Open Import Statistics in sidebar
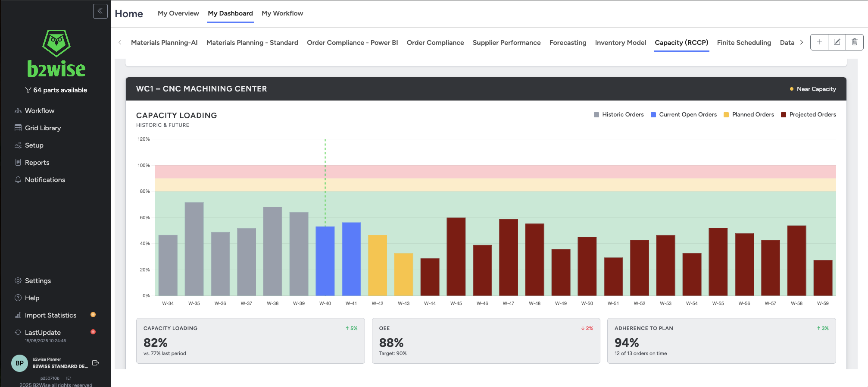This screenshot has width=868, height=387. tap(45, 315)
